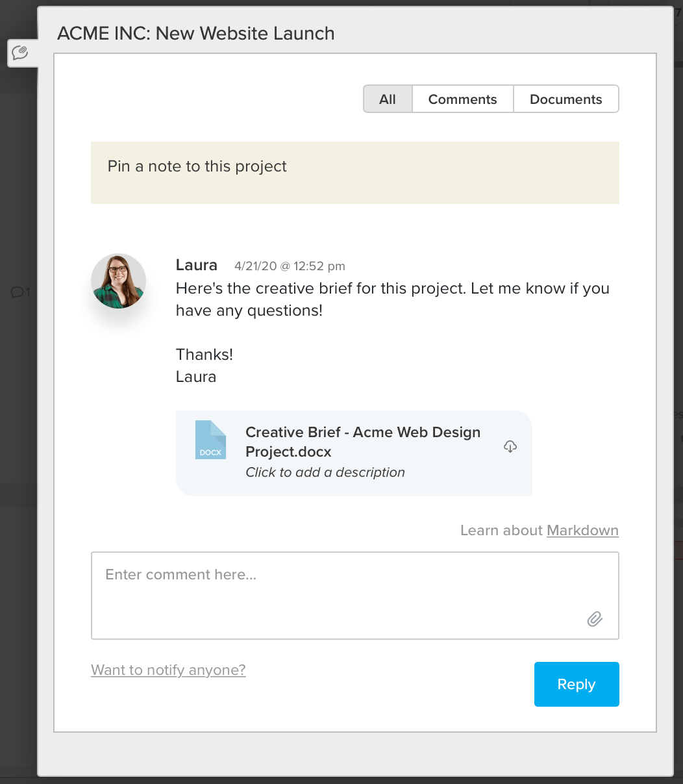This screenshot has height=784, width=683.
Task: Submit your comment with the Reply button
Action: pos(576,684)
